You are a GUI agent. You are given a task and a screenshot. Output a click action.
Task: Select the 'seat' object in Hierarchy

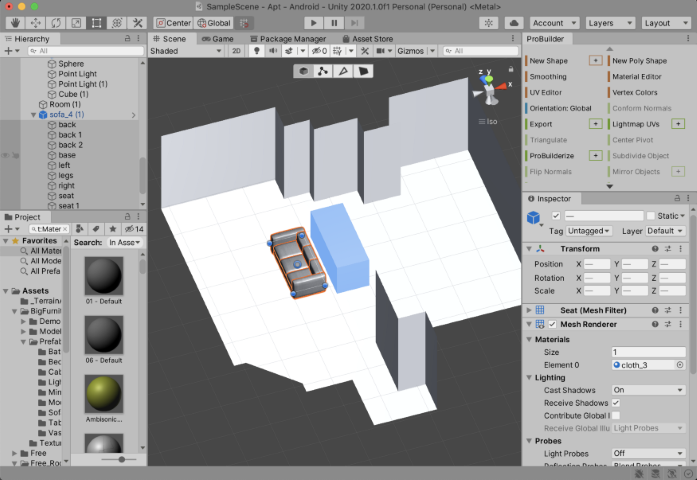[68, 195]
